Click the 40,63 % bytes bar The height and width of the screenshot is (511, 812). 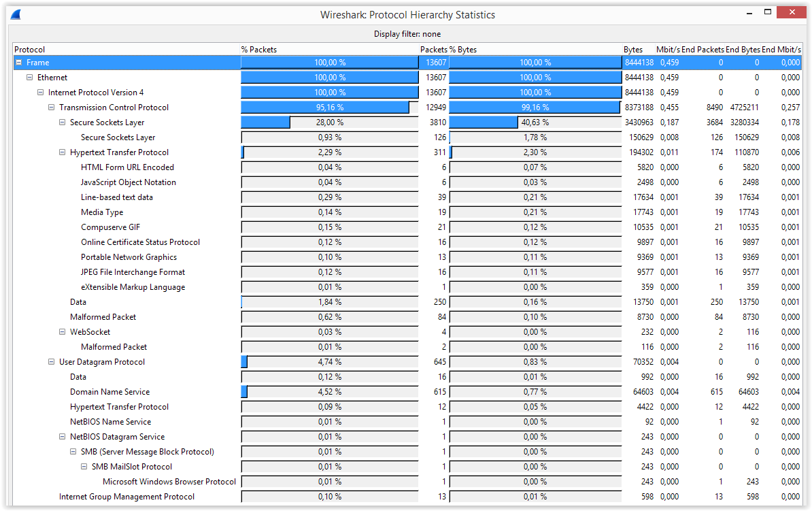click(x=535, y=122)
